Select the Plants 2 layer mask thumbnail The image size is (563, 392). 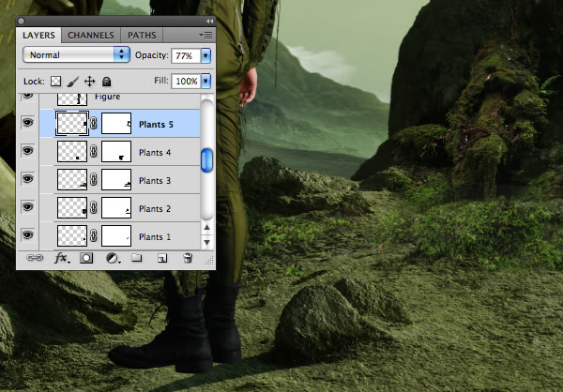[x=116, y=207]
